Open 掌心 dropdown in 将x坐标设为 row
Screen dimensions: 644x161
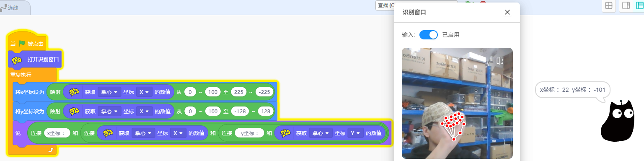109,92
